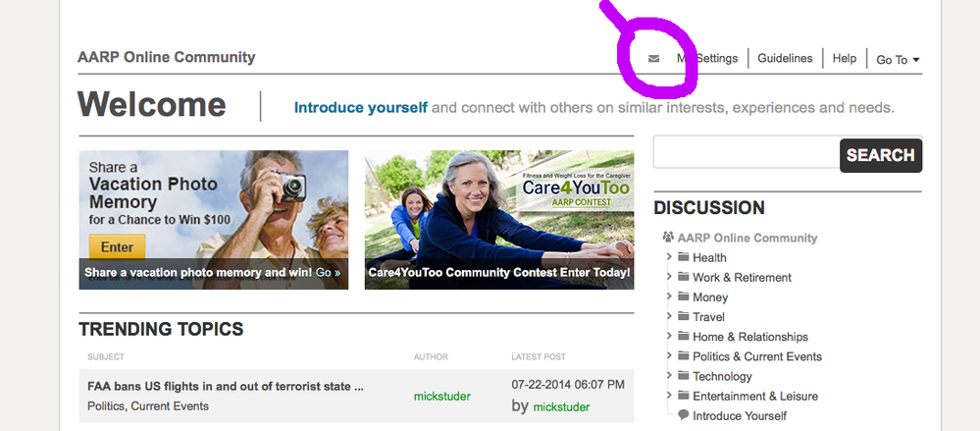This screenshot has width=980, height=431.
Task: Click the Politics & Current Events folder icon
Action: pos(683,356)
